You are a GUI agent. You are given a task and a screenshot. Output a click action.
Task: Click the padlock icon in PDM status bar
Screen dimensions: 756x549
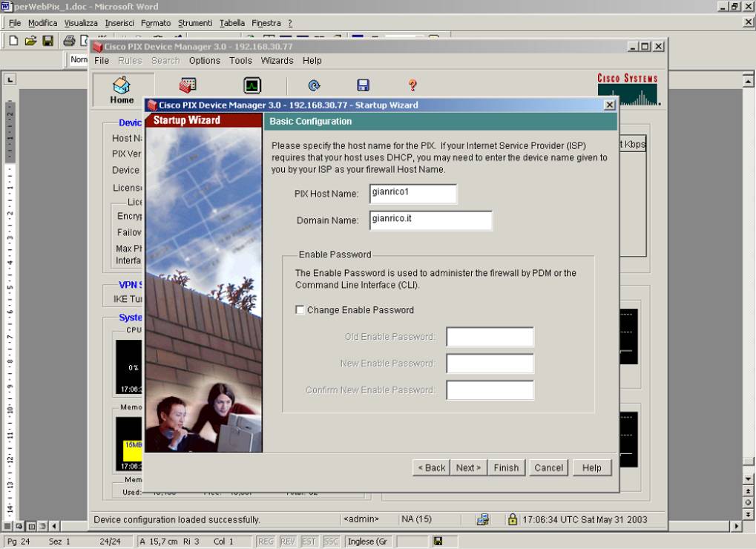click(512, 519)
